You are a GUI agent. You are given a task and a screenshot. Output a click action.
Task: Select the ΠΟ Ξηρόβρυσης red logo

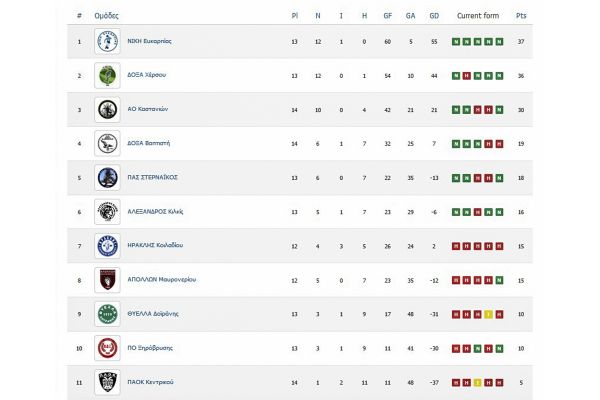point(107,348)
